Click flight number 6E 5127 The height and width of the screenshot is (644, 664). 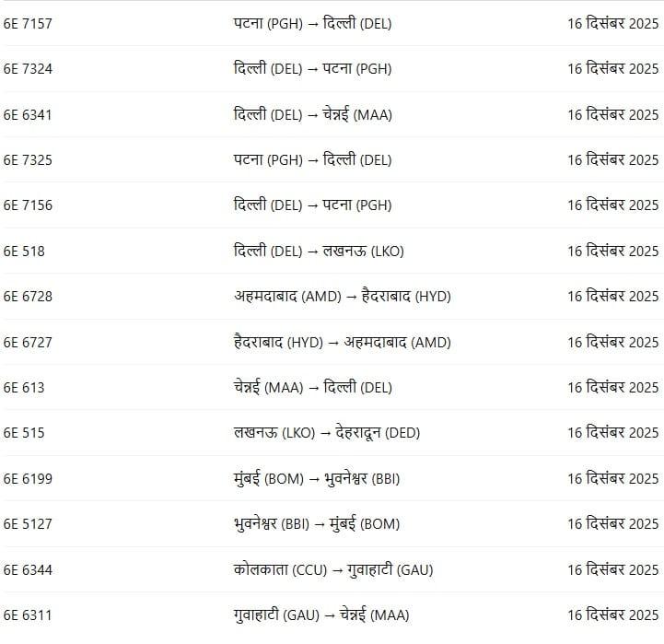[29, 524]
